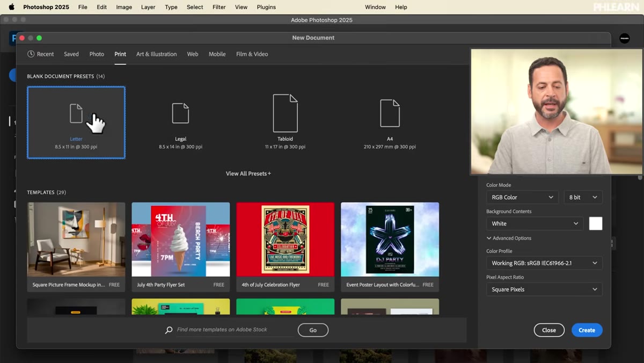
Task: Open the Image menu
Action: 124,7
